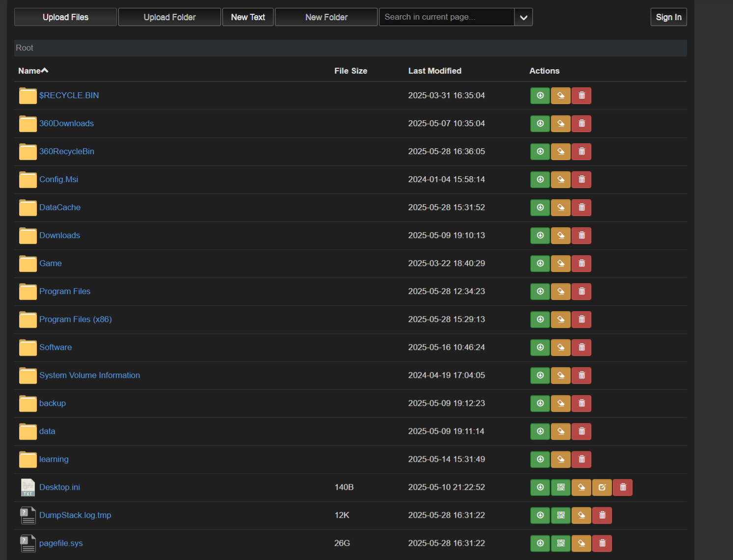733x560 pixels.
Task: Sort by Last Modified column
Action: tap(434, 71)
